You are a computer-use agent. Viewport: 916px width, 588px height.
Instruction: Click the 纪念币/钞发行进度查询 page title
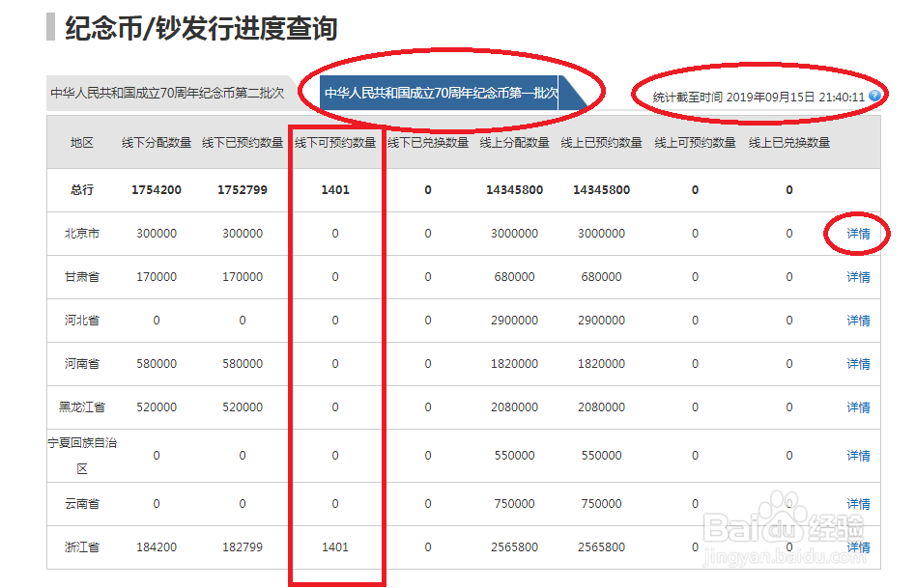(x=202, y=28)
